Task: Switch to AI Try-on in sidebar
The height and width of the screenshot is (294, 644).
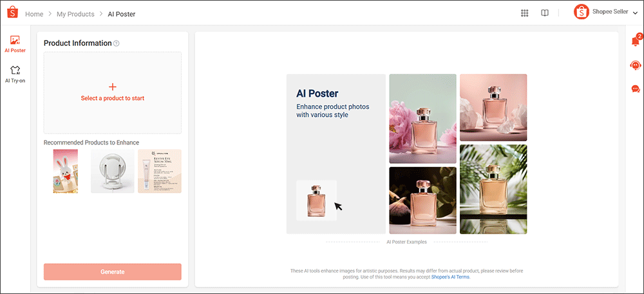Action: (x=15, y=74)
